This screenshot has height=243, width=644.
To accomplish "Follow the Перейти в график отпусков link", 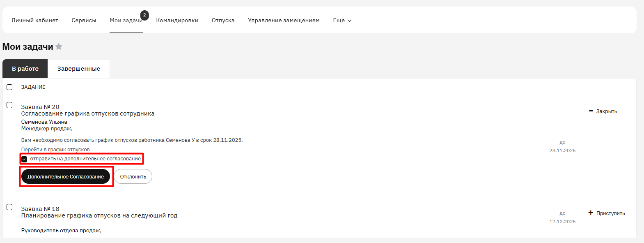I will [x=55, y=150].
